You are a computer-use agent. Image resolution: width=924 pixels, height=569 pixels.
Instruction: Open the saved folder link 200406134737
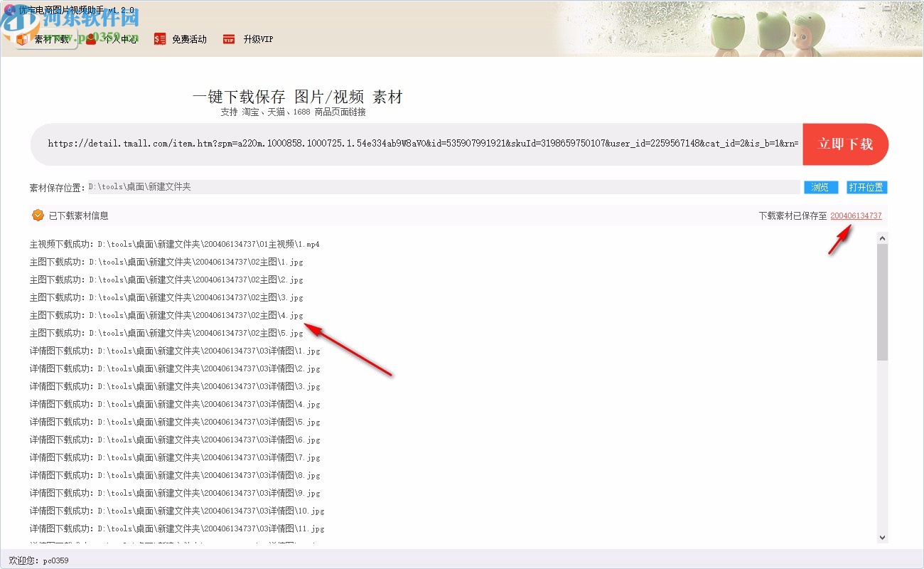(x=856, y=216)
